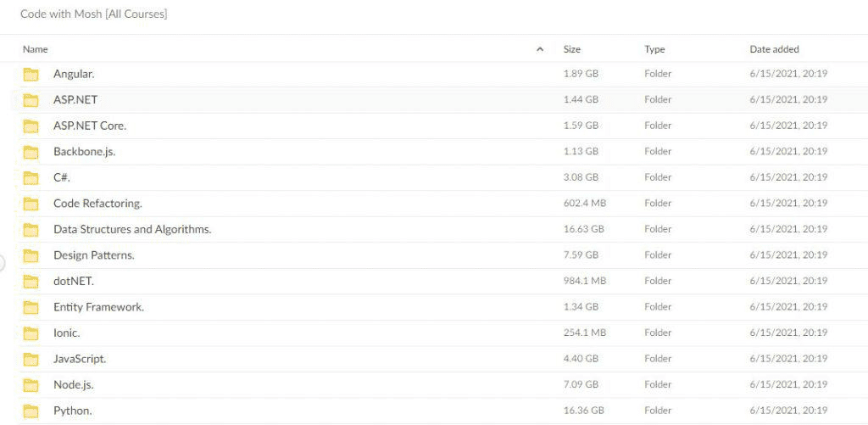868x425 pixels.
Task: Click the Angular folder icon
Action: [x=31, y=74]
